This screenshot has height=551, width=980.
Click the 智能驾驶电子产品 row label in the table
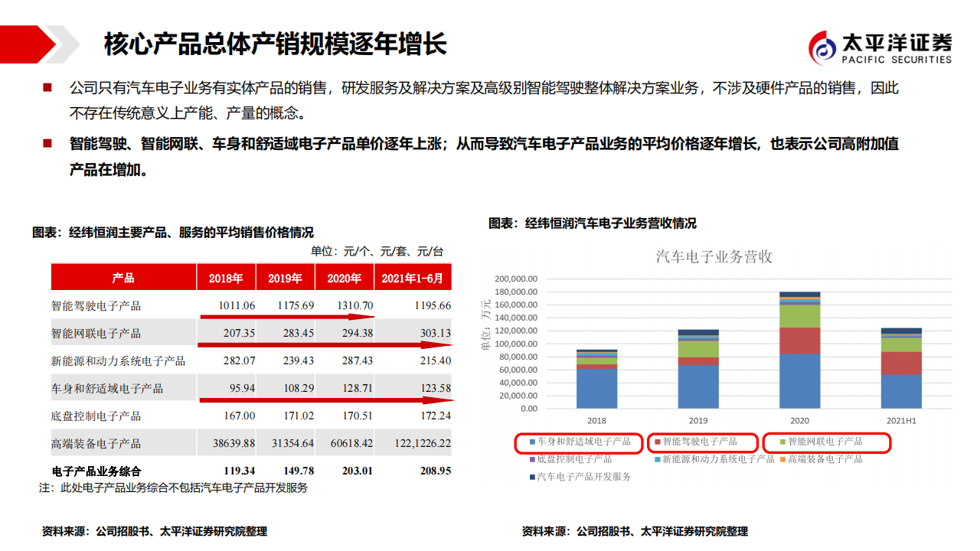click(x=96, y=306)
